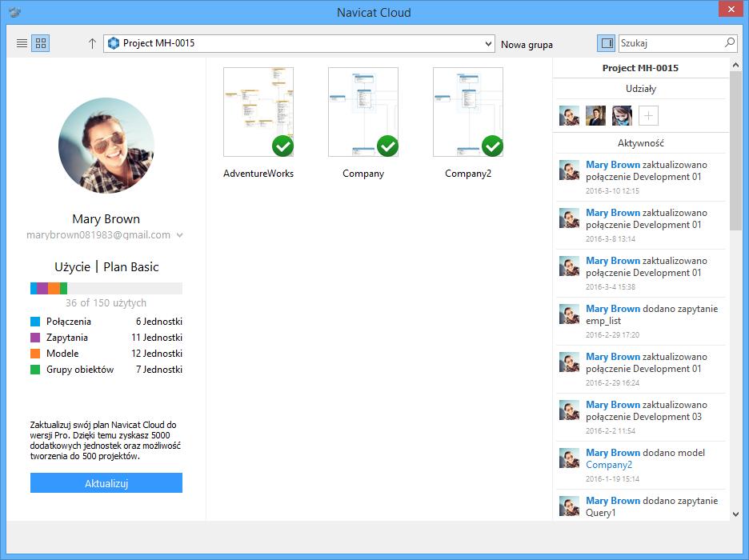749x560 pixels.
Task: Click the Aktualizuj upgrade button
Action: (106, 483)
